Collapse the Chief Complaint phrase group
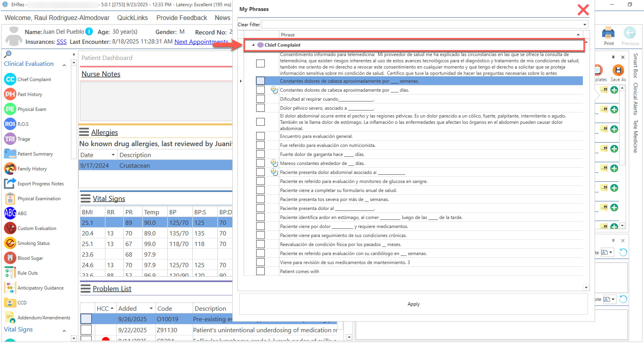 point(253,45)
